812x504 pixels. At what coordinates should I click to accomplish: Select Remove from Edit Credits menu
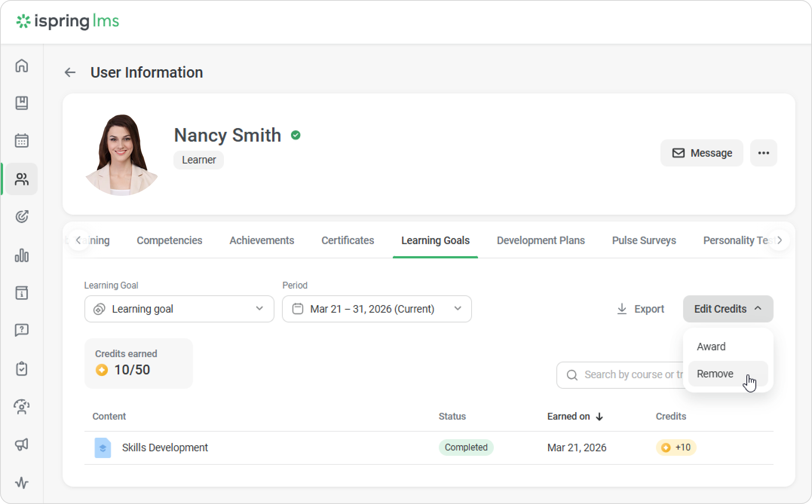(715, 374)
